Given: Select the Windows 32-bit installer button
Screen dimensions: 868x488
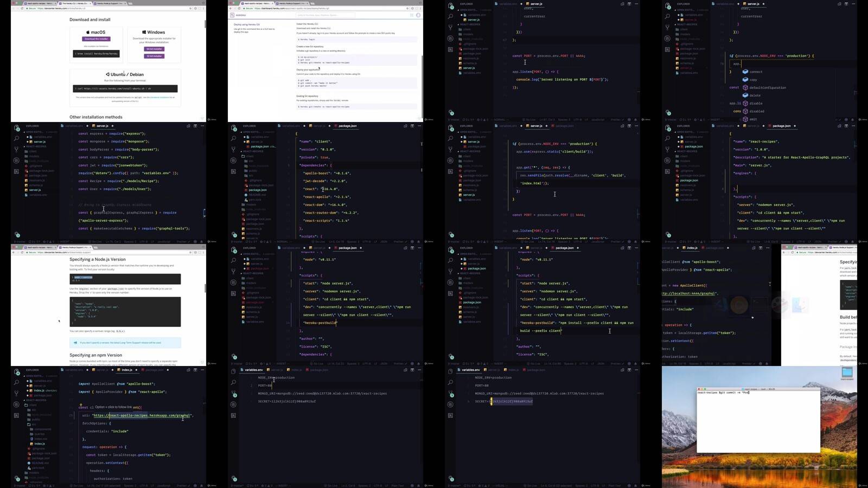Looking at the screenshot, I should tap(155, 56).
